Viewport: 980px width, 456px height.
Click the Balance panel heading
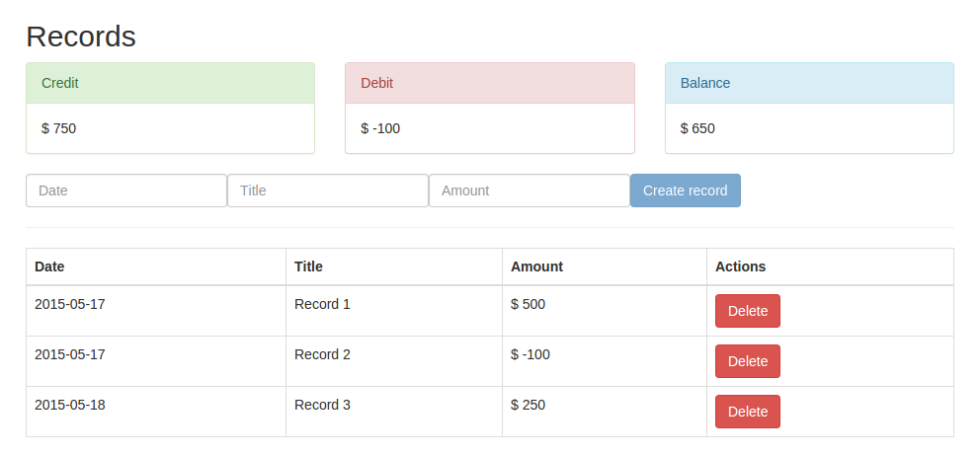(809, 83)
